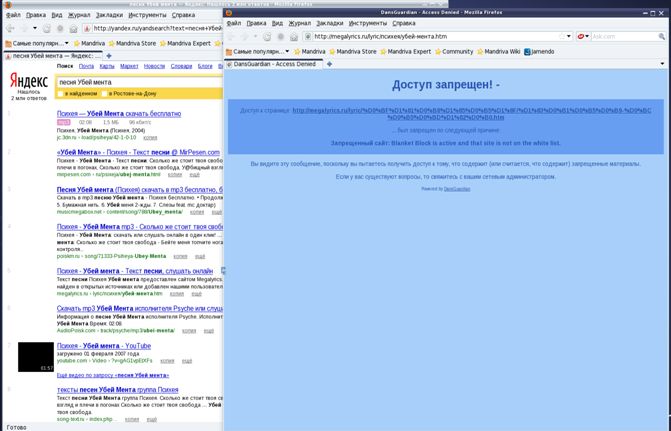Image resolution: width=671 pixels, height=431 pixels.
Task: Open Yandex Маркет link
Action: (129, 66)
